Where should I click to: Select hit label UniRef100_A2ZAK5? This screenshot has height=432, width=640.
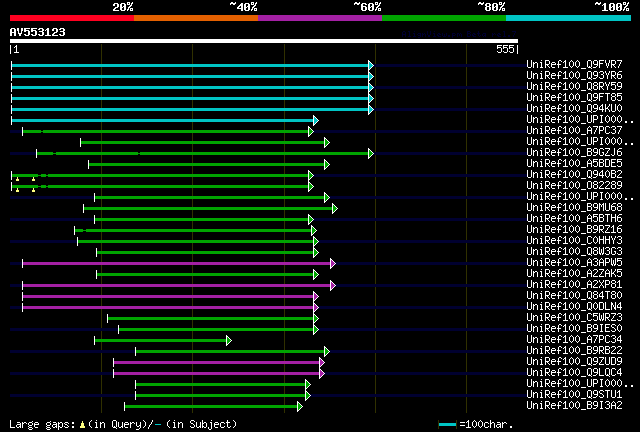click(574, 274)
